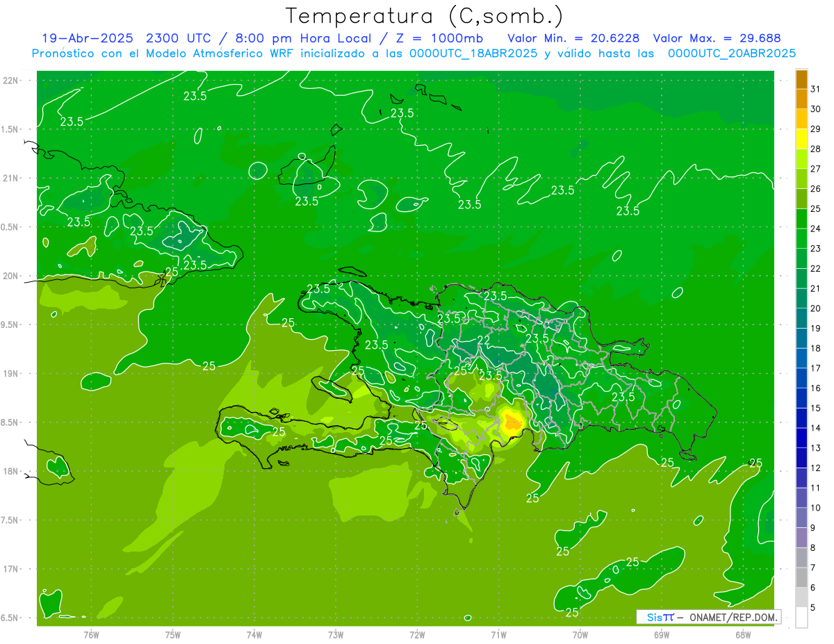
Task: Click the '74W' longitude axis label
Action: click(x=254, y=635)
